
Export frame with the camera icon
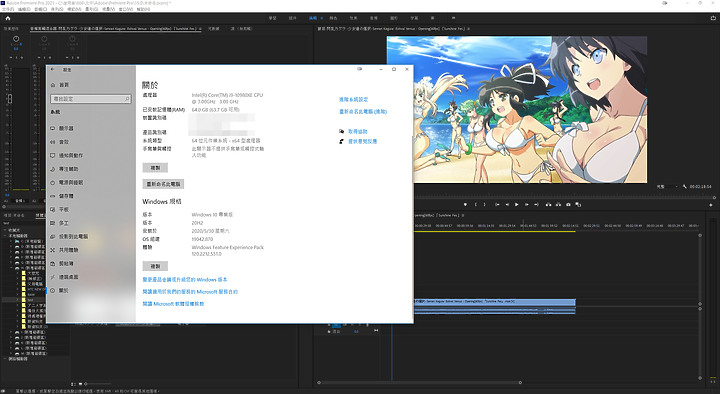click(568, 204)
